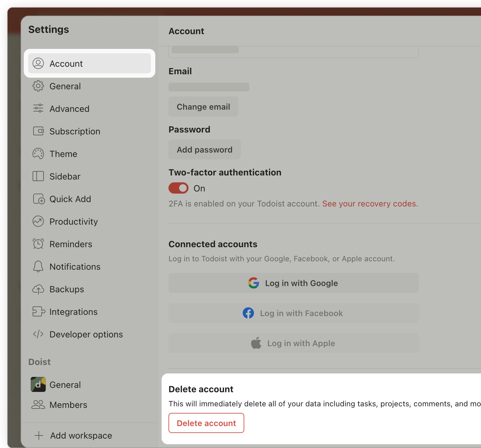
Task: Click Add workspace
Action: click(81, 435)
